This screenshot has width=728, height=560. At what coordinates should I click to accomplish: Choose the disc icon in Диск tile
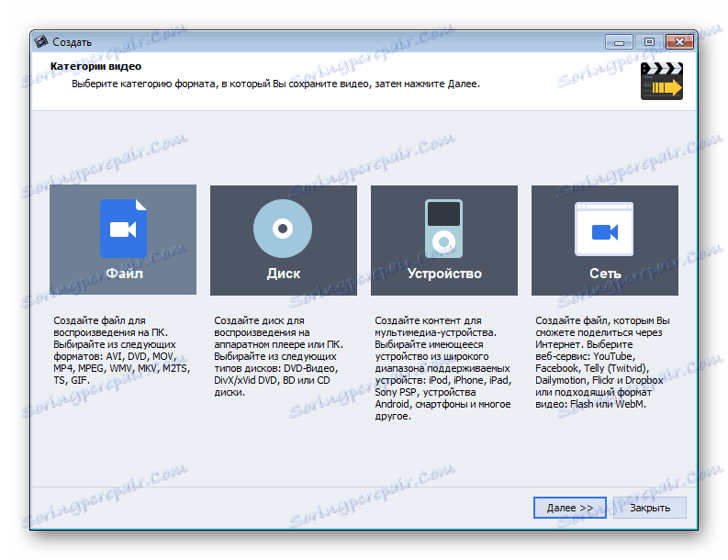[x=283, y=229]
